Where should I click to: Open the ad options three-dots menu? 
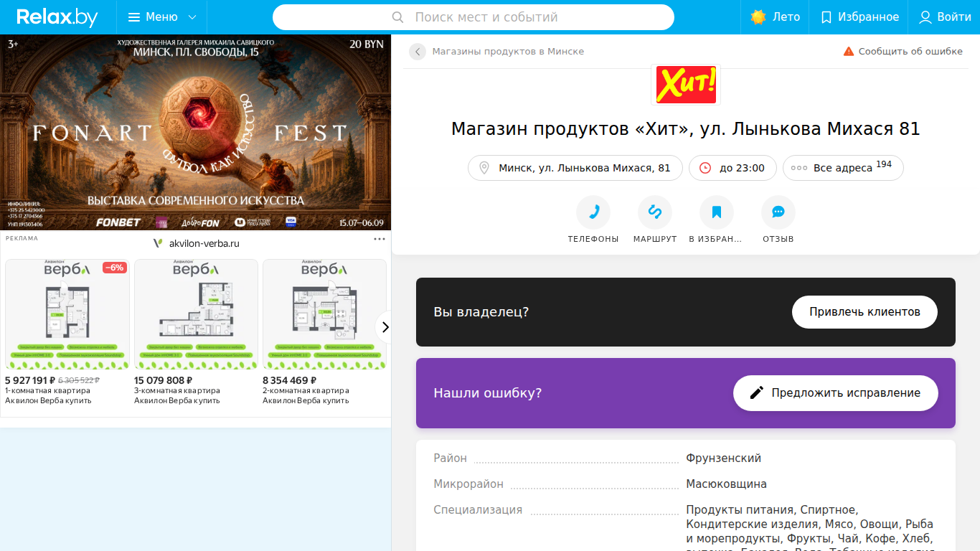point(380,239)
